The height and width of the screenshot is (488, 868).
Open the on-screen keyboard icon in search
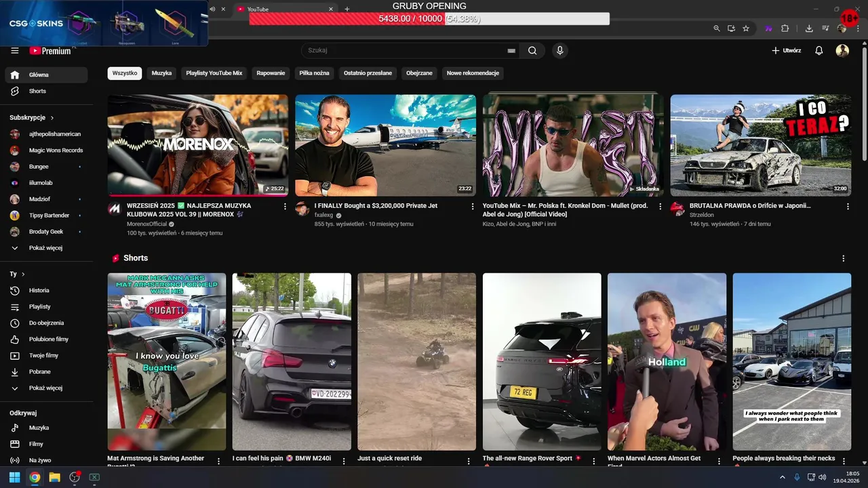pos(511,51)
